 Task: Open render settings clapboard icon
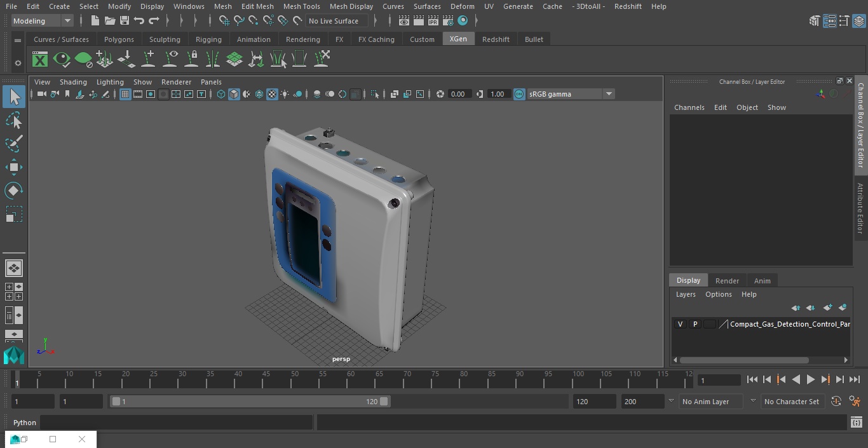(448, 21)
